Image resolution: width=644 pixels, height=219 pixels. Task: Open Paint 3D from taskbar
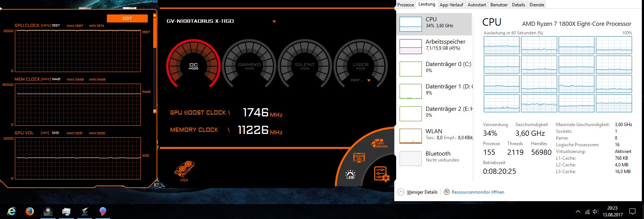(103, 212)
